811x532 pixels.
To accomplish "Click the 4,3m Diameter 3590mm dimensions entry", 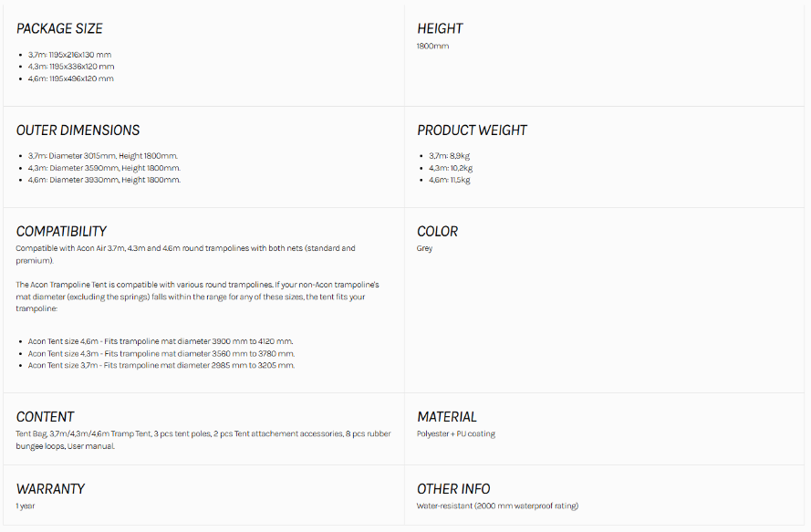I will point(104,168).
